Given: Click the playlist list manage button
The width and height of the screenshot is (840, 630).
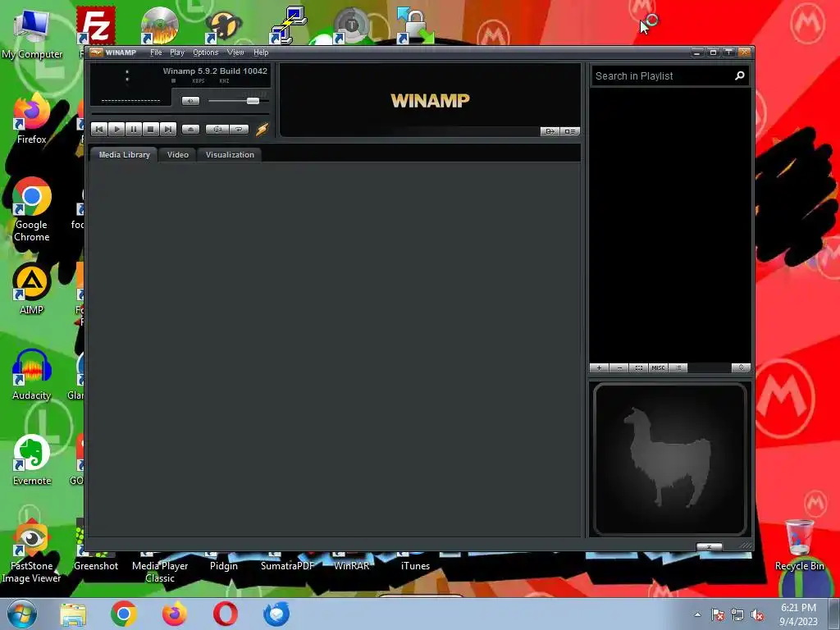Looking at the screenshot, I should click(x=678, y=367).
